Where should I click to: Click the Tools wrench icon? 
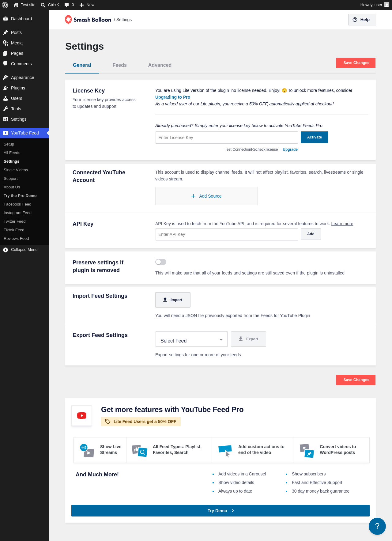click(x=6, y=109)
